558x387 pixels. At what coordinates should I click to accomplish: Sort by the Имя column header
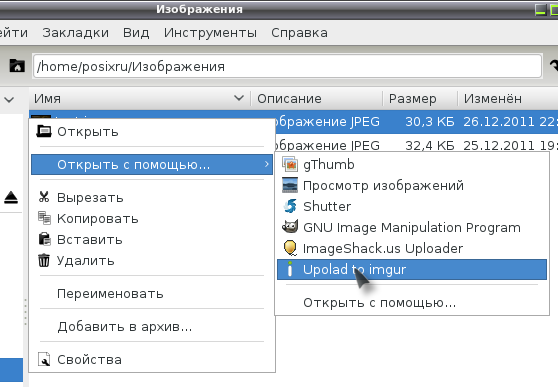pyautogui.click(x=140, y=98)
